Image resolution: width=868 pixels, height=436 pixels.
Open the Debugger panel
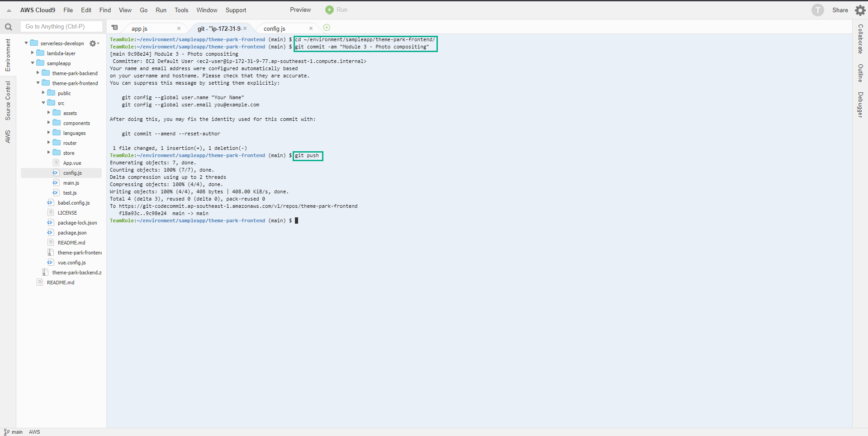pos(860,105)
